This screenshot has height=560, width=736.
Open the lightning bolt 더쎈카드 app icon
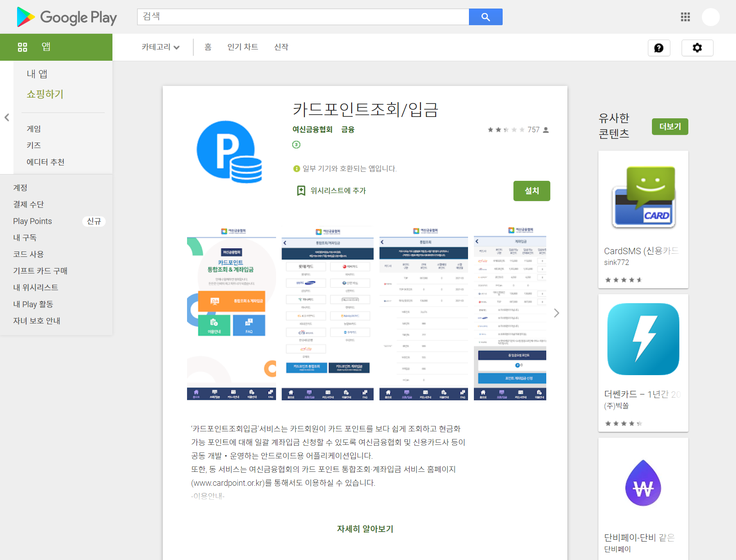(x=643, y=339)
